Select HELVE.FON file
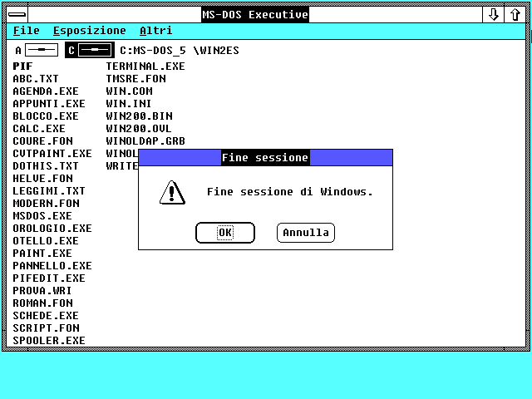The width and height of the screenshot is (532, 399). [42, 179]
